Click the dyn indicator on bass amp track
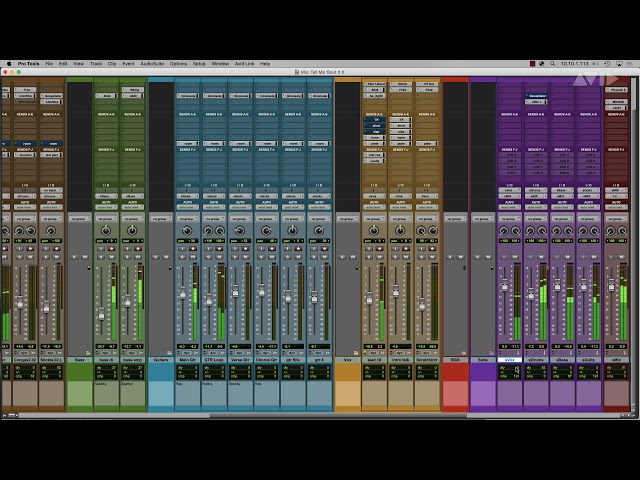Viewport: 640px width, 480px height. [x=131, y=353]
